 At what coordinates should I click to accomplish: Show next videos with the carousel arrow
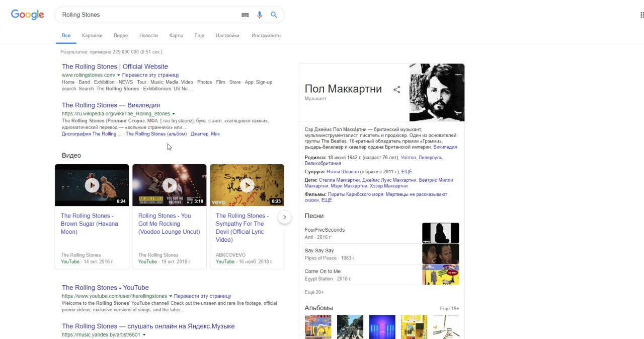tap(284, 217)
